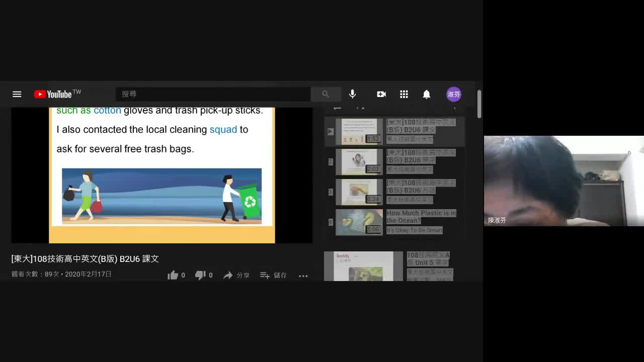
Task: Open the purple account avatar menu
Action: (454, 94)
